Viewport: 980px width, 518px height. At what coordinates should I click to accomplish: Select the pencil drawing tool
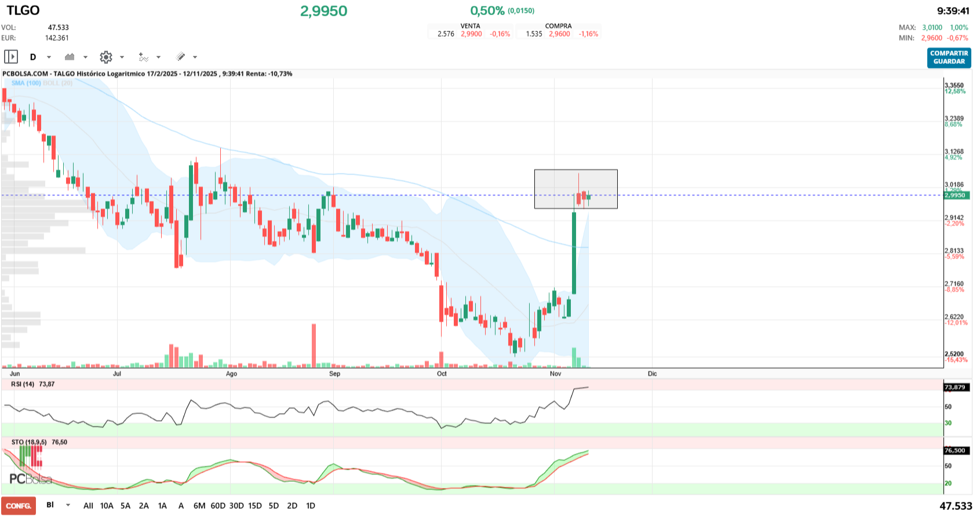click(181, 57)
